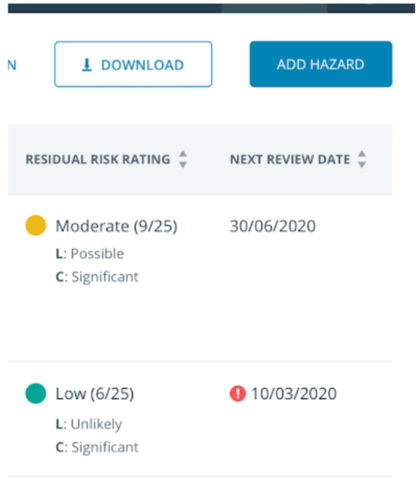Open the Moderate (9/25) risk entry
419x492 pixels.
(116, 226)
